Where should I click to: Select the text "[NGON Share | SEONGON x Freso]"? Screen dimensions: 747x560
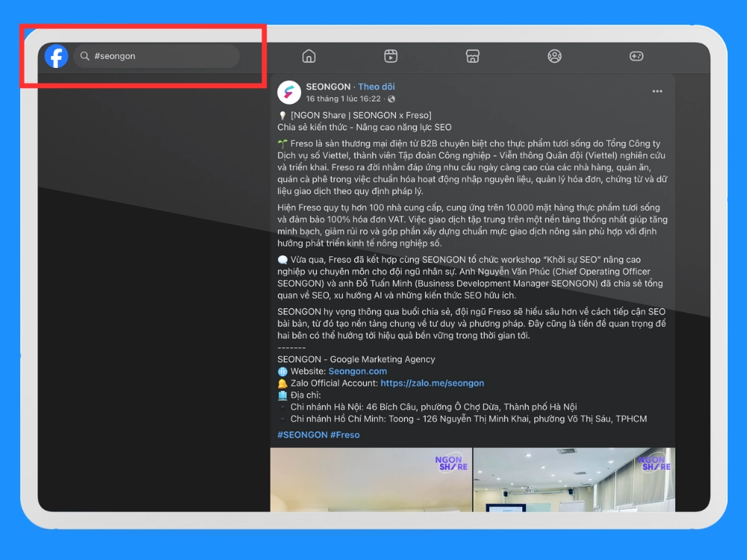coord(361,115)
